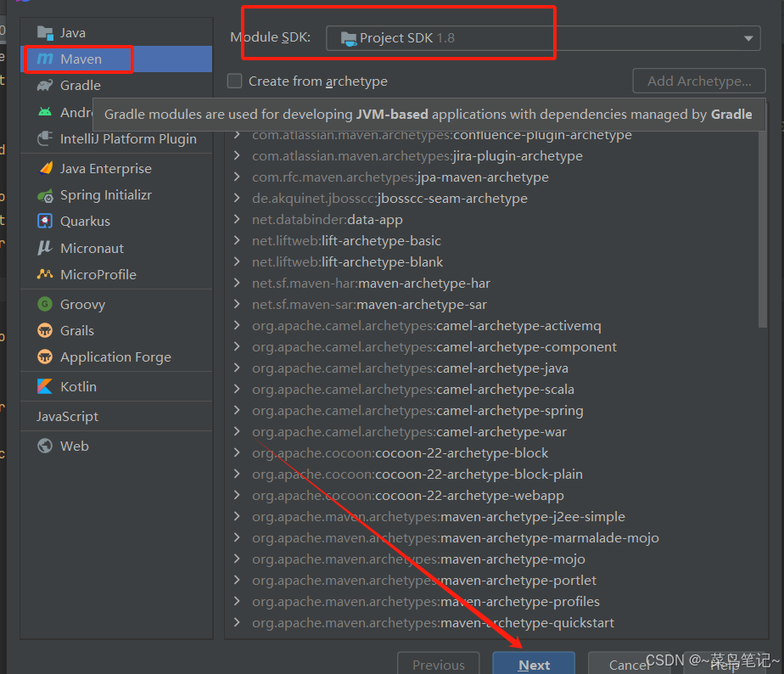
Task: Click the Application Forge icon
Action: [45, 357]
